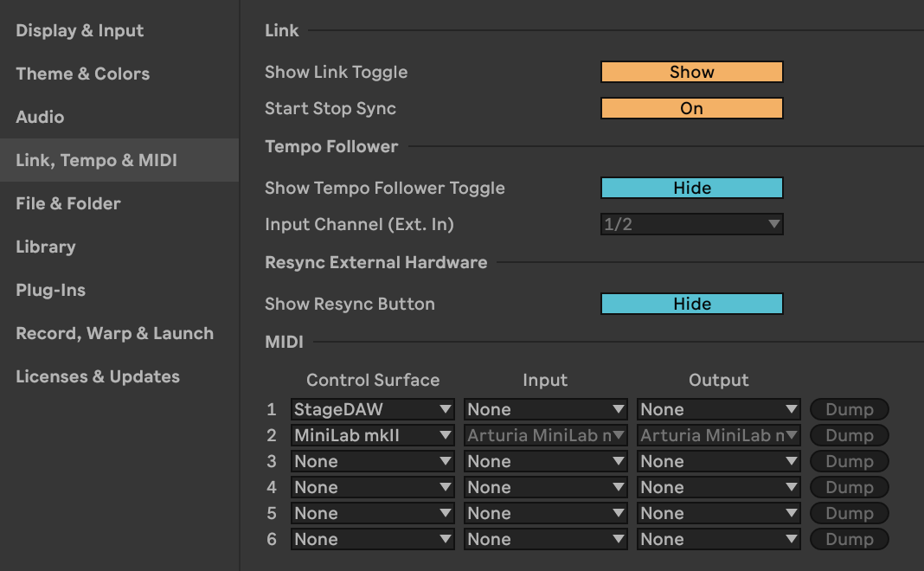
Task: Open the Input dropdown for row 1
Action: [546, 409]
